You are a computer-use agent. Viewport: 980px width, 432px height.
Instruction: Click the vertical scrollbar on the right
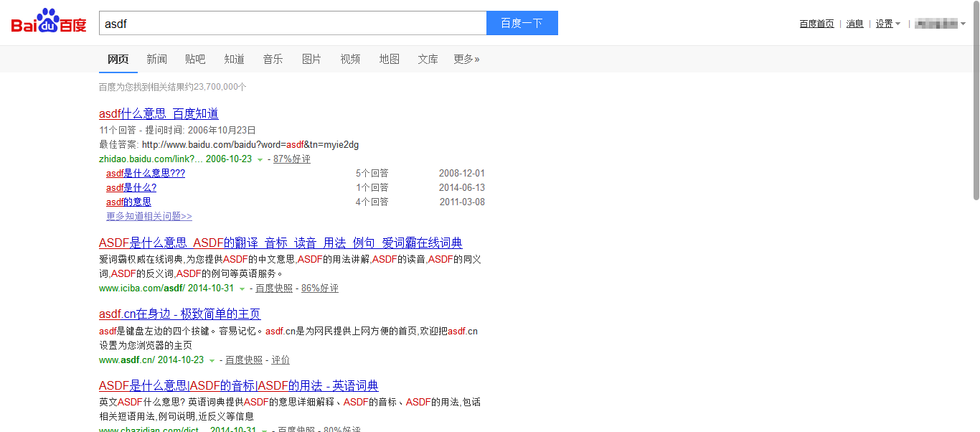(x=975, y=108)
